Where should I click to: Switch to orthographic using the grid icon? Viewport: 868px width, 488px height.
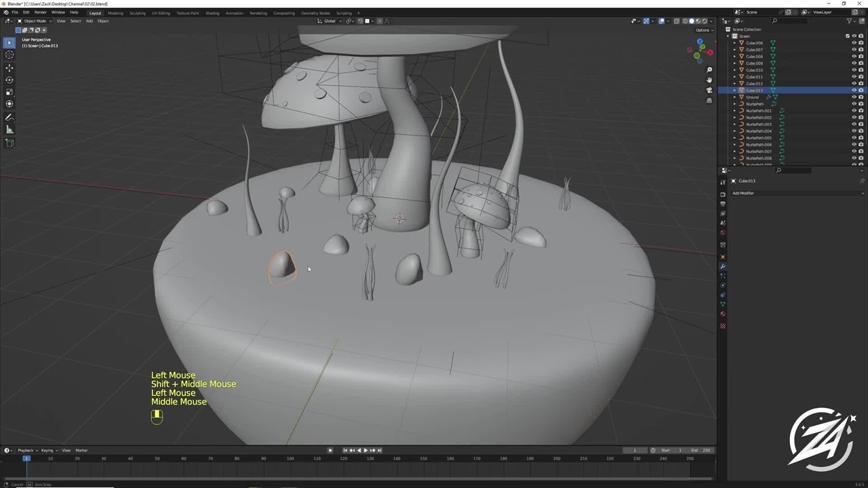(709, 100)
